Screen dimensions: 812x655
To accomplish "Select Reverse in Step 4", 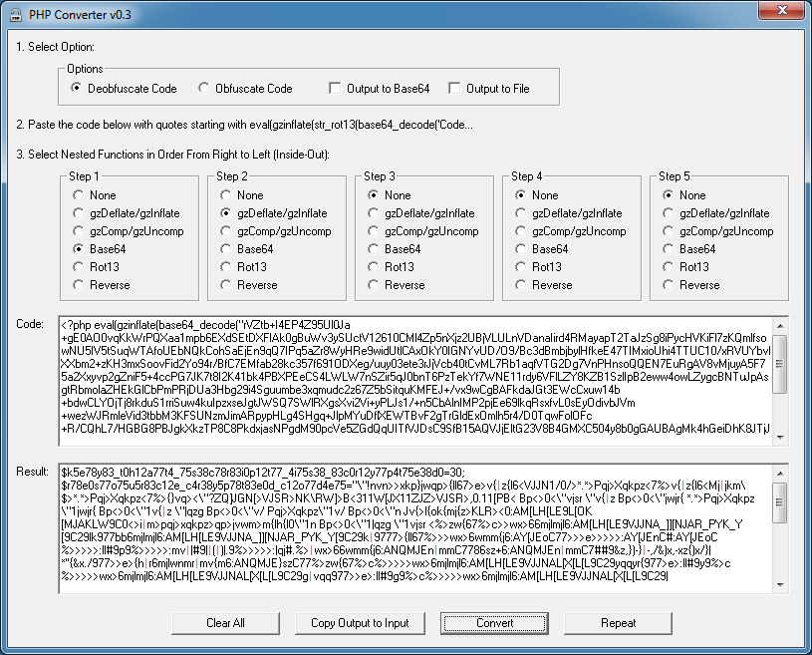I will 521,285.
